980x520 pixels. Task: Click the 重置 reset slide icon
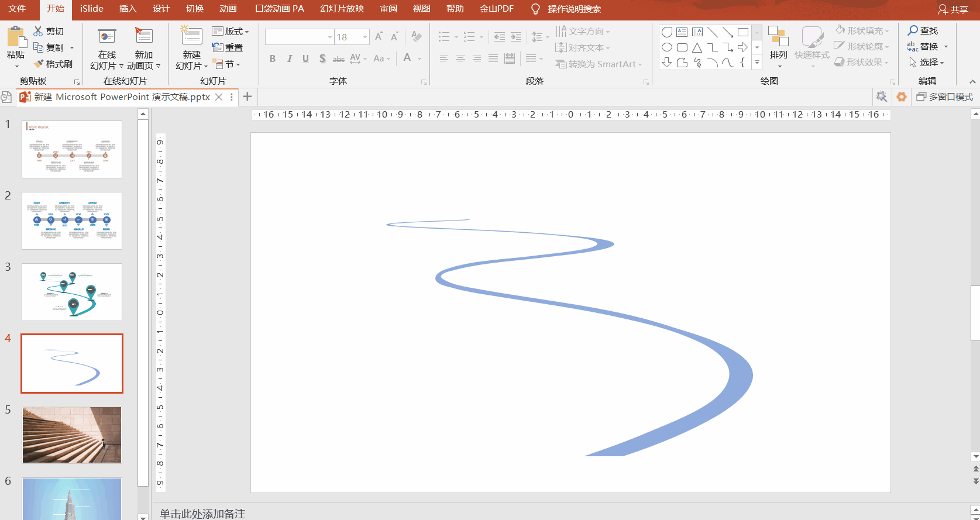218,47
